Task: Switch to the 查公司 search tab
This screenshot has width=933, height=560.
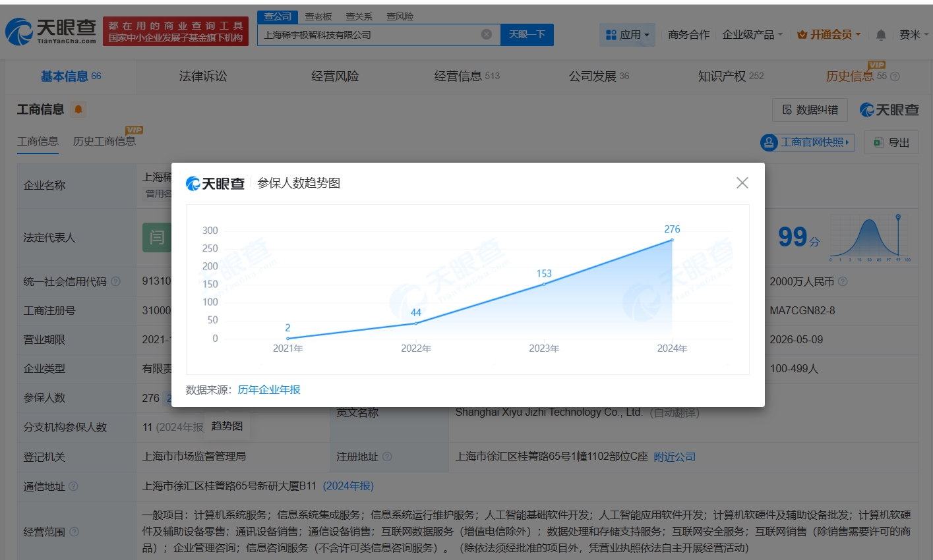Action: point(278,16)
